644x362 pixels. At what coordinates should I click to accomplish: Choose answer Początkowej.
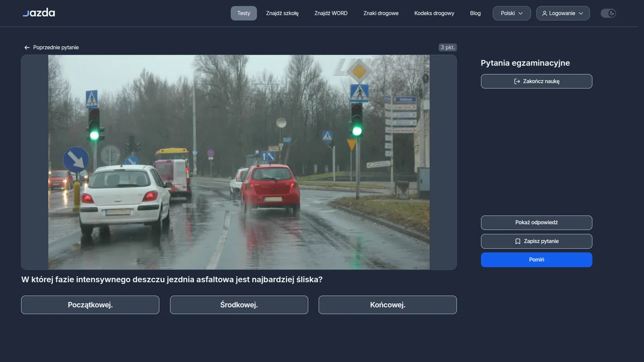(x=90, y=305)
